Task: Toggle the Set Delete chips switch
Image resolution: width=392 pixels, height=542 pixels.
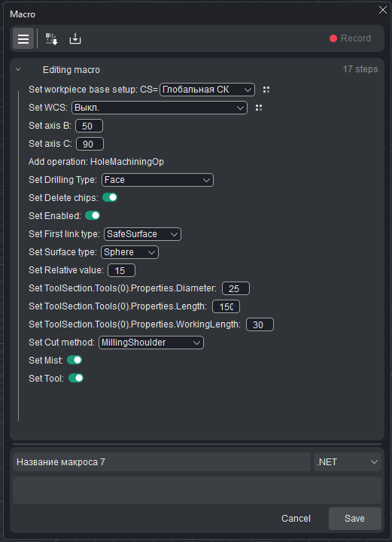Action: click(110, 197)
